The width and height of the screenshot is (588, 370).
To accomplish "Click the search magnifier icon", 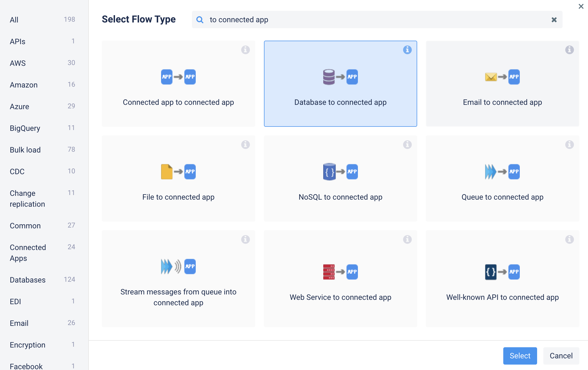I will 200,20.
